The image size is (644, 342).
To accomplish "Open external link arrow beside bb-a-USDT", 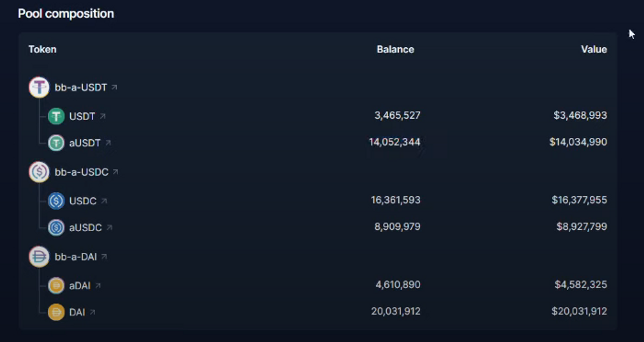I will tap(114, 87).
